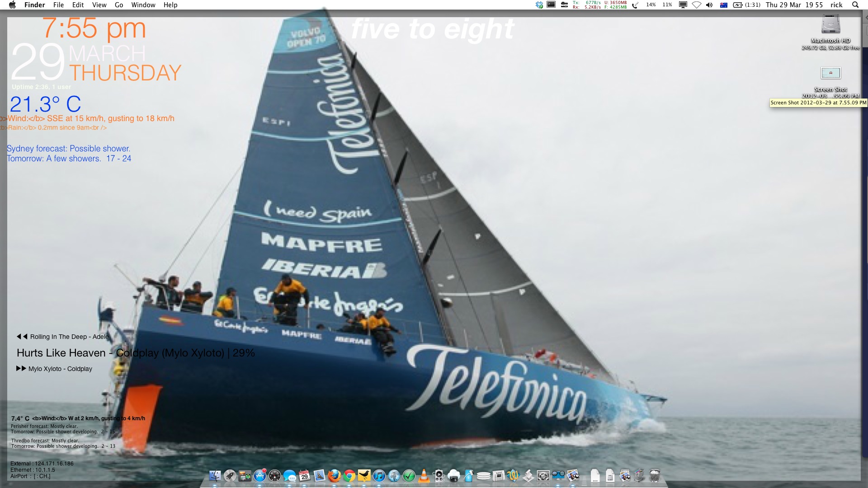868x488 pixels.
Task: Open the user menu labeled rick
Action: pyautogui.click(x=836, y=5)
